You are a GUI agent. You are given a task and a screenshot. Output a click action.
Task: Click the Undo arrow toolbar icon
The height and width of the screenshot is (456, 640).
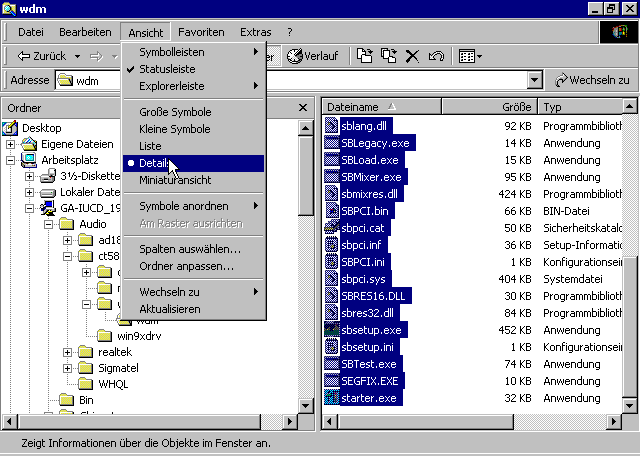[x=436, y=56]
